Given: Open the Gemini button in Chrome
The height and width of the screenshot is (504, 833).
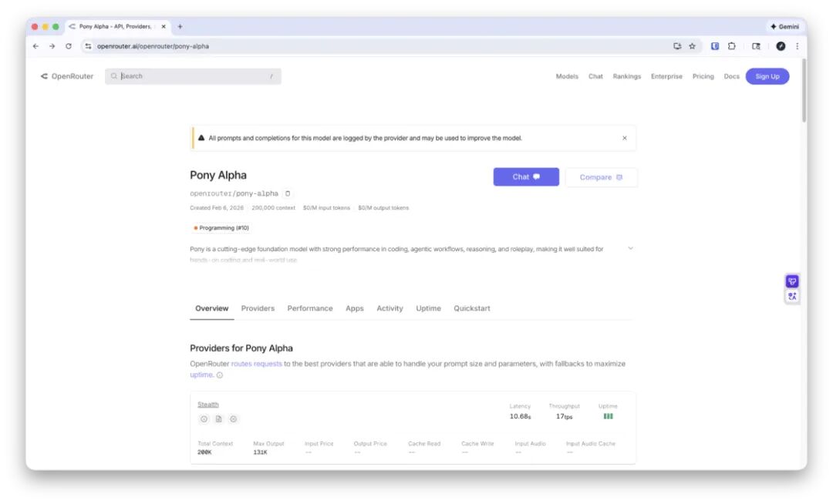Looking at the screenshot, I should point(784,26).
